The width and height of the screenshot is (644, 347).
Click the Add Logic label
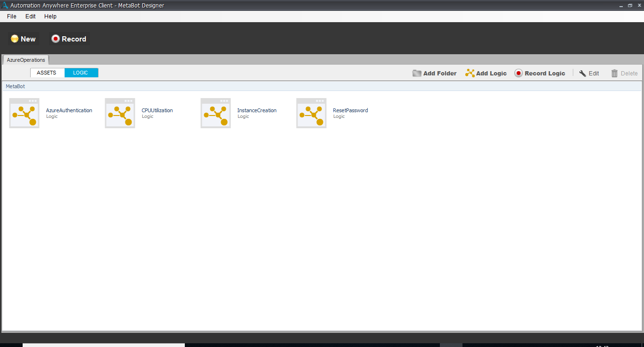tap(491, 73)
